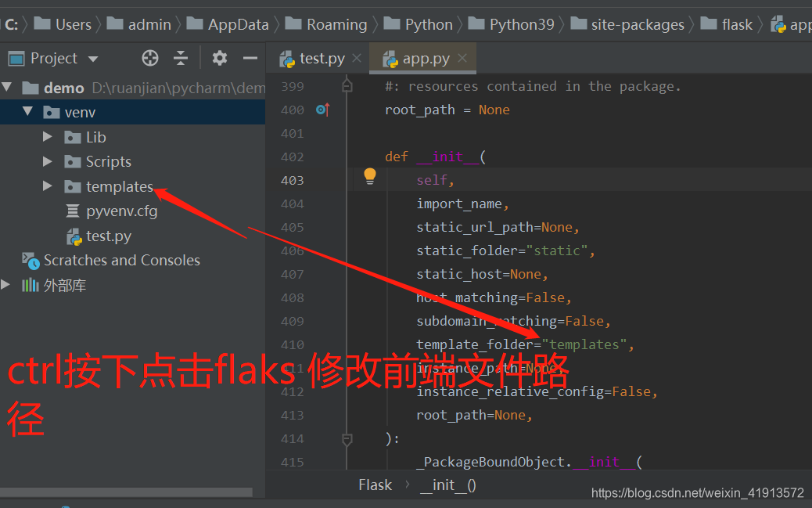This screenshot has width=812, height=508.
Task: Collapse the venv folder
Action: point(27,111)
